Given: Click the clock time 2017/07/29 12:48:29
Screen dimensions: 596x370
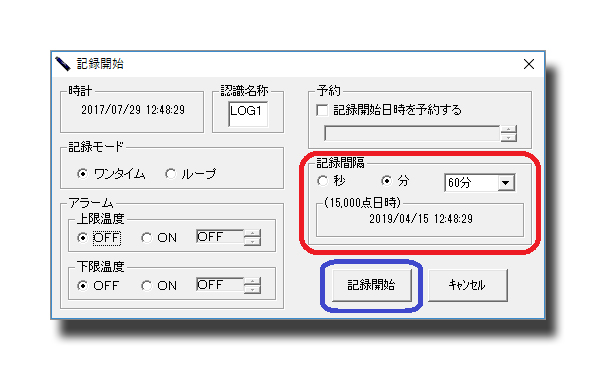Looking at the screenshot, I should [x=133, y=110].
